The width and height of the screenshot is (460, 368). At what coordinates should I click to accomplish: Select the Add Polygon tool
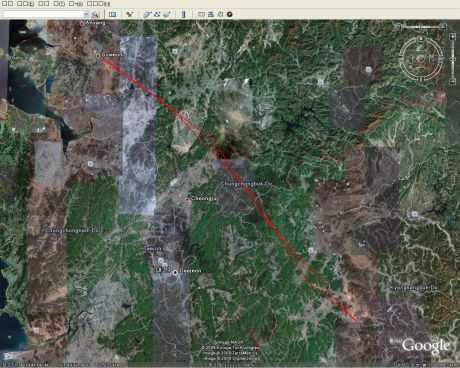(x=147, y=14)
